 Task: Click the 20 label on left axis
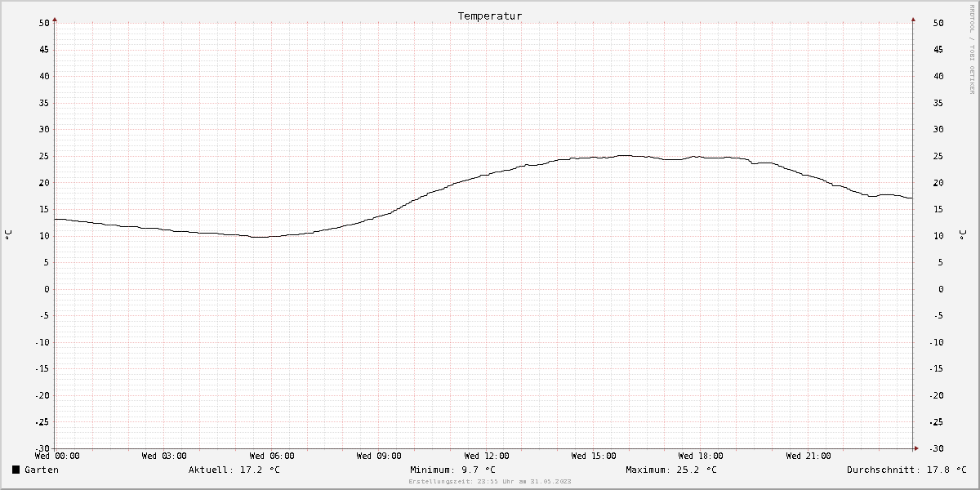(44, 182)
